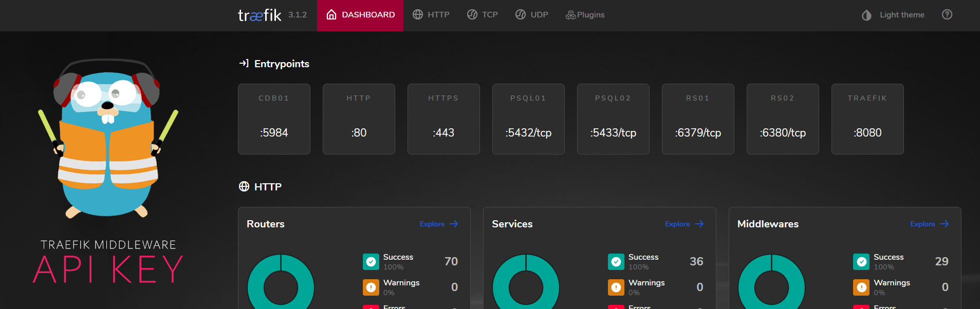
Task: Select the CDB01 entrypoint card
Action: (274, 119)
